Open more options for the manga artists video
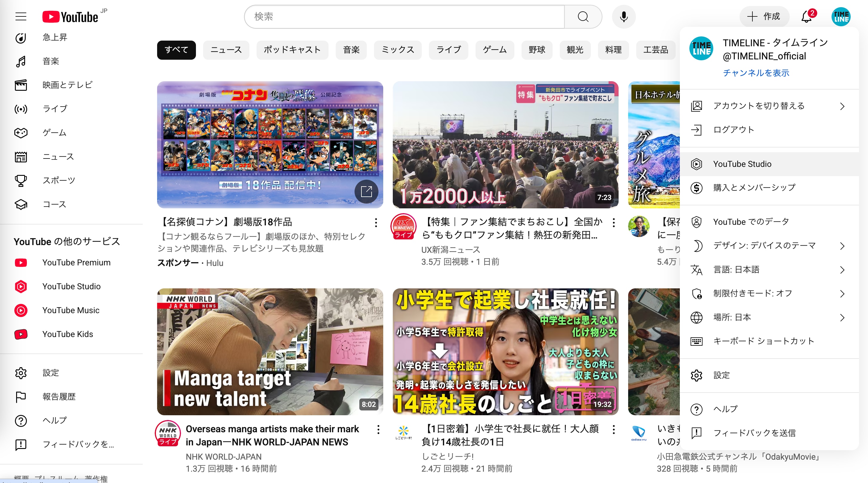Image resolution: width=868 pixels, height=483 pixels. pyautogui.click(x=378, y=430)
